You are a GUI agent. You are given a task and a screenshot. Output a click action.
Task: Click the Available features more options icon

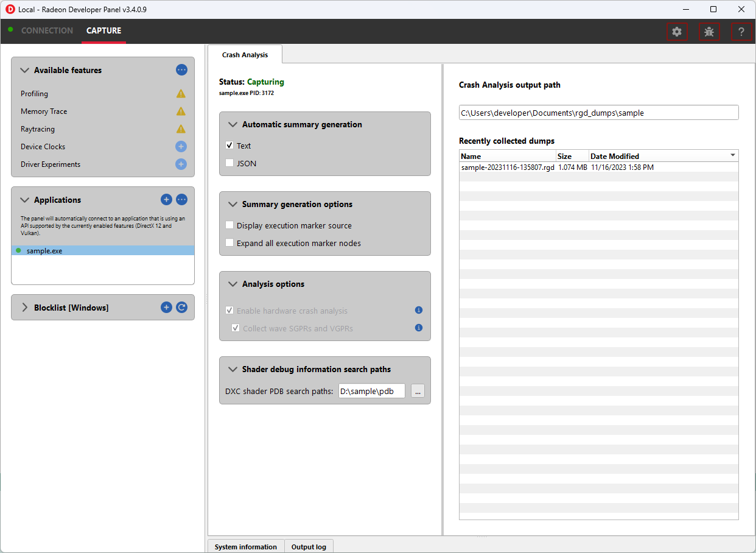click(181, 70)
